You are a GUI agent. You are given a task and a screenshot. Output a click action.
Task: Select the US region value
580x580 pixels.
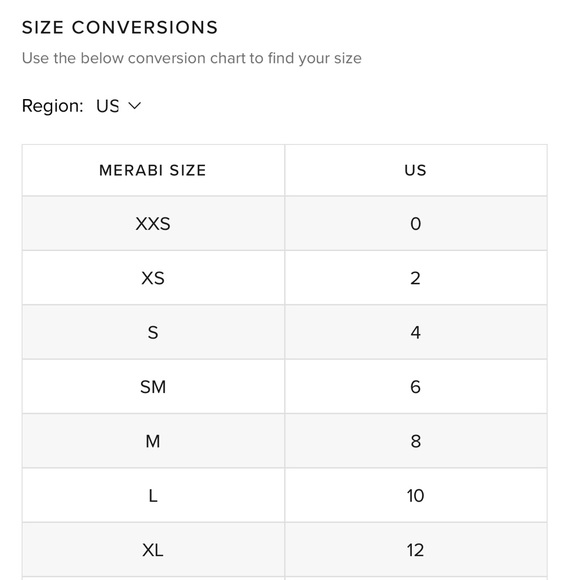tap(108, 106)
